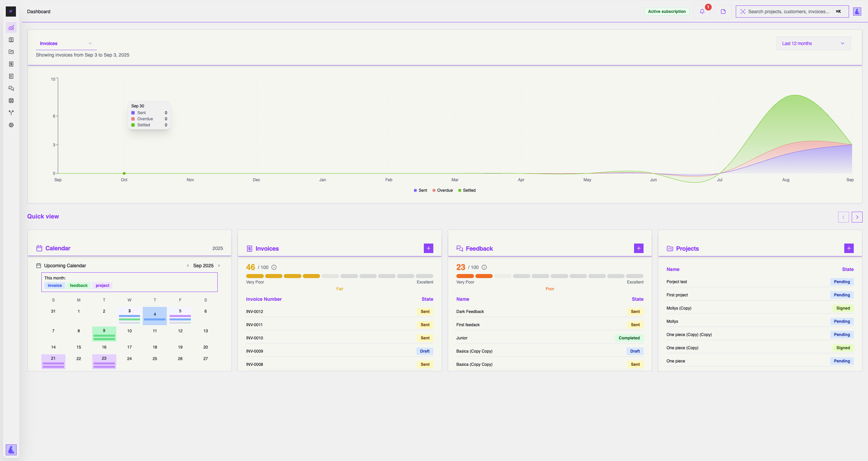868x461 pixels.
Task: Click the Feedback score progress bar
Action: (x=550, y=276)
